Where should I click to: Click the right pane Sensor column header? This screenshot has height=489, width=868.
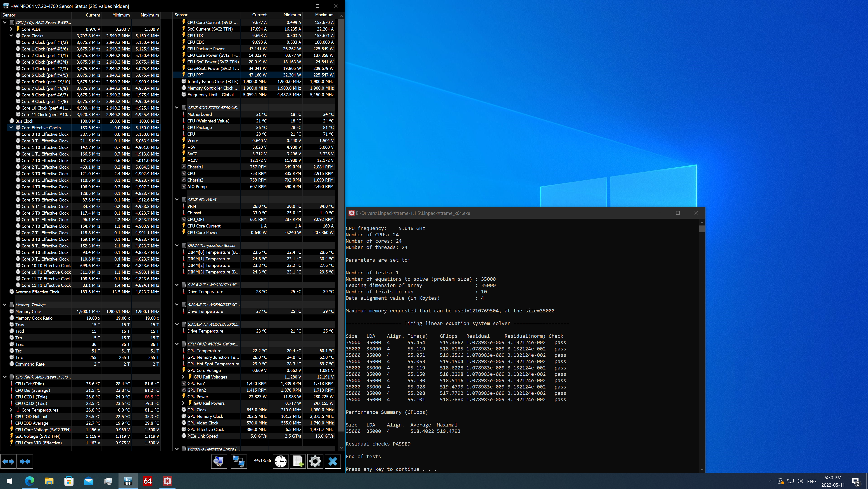point(206,15)
